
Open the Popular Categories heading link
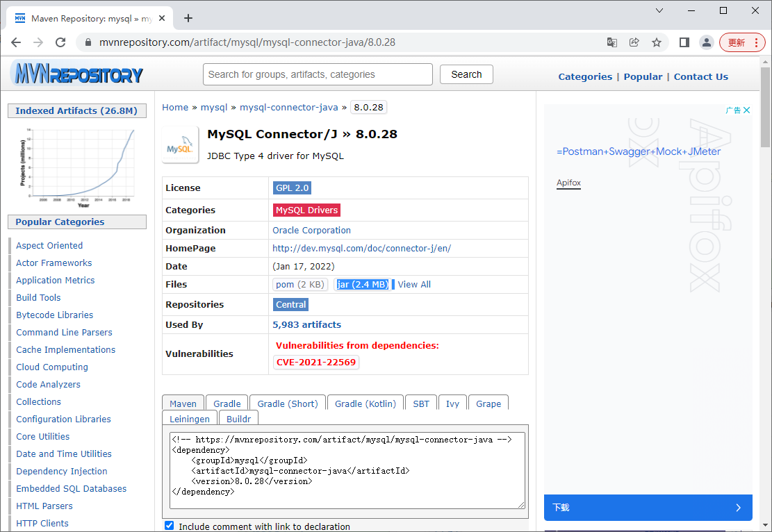(x=60, y=222)
